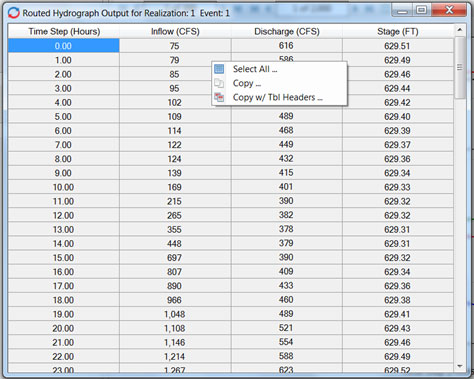Click the vertical scrollbar thumb
This screenshot has width=474, height=379.
coord(460,67)
